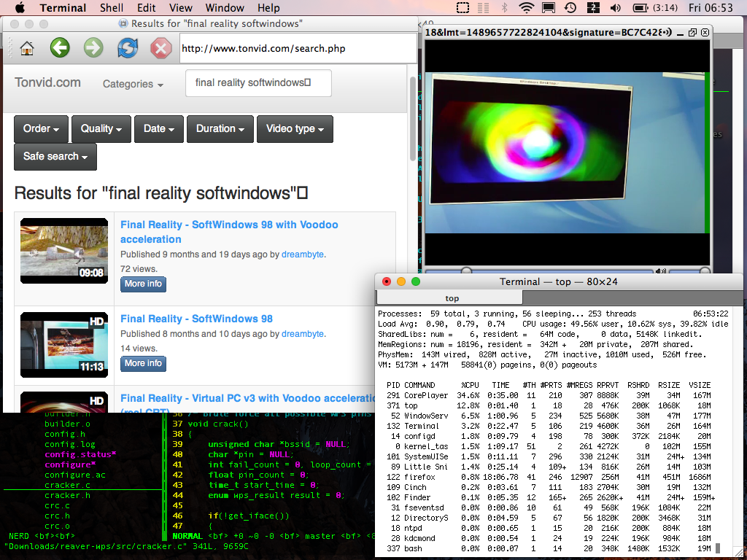Open 'Final Reality - SoftWindows 98 with Voodoo acceleration' link

pos(229,232)
